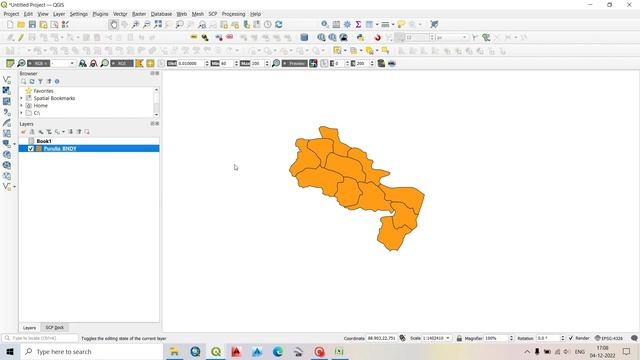
Task: Click the taskbar Type here to search box
Action: click(x=91, y=351)
